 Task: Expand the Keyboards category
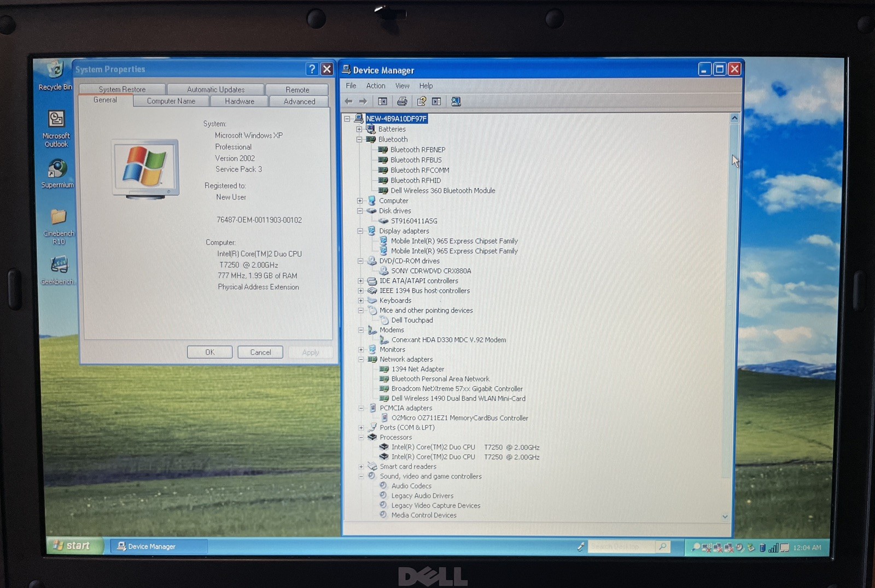click(360, 301)
